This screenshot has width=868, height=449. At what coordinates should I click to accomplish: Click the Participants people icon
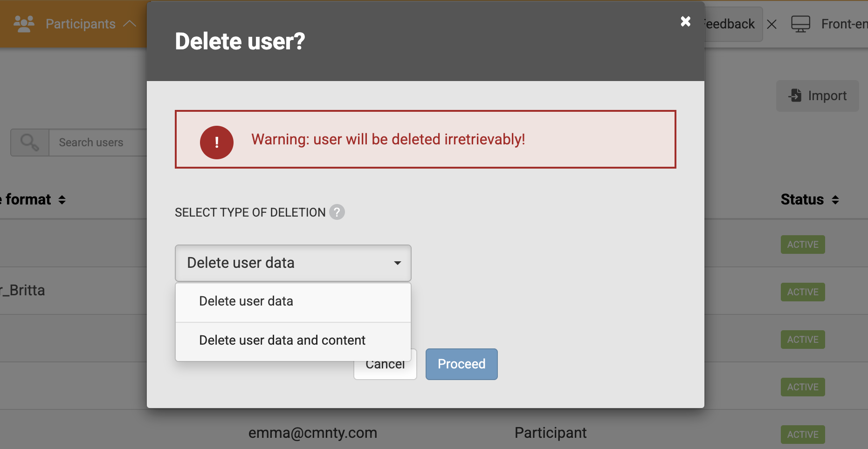click(x=24, y=24)
